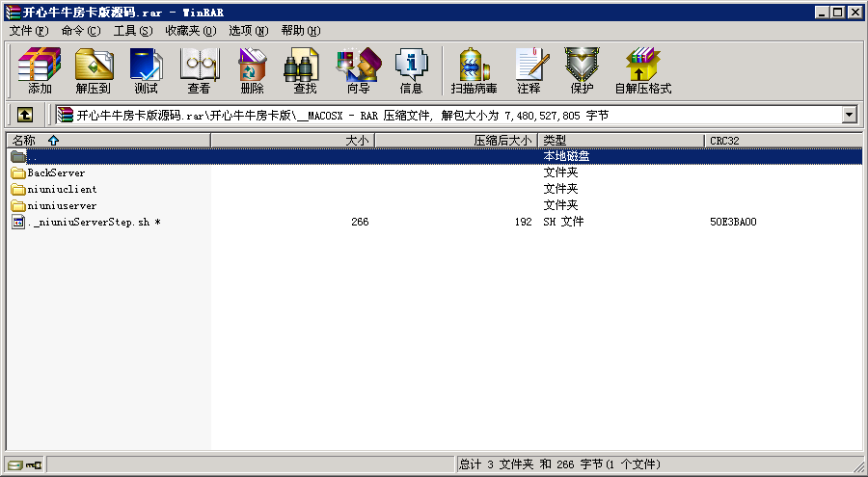This screenshot has width=868, height=477.
Task: Click the Add (添加) toolbar icon
Action: [x=40, y=70]
